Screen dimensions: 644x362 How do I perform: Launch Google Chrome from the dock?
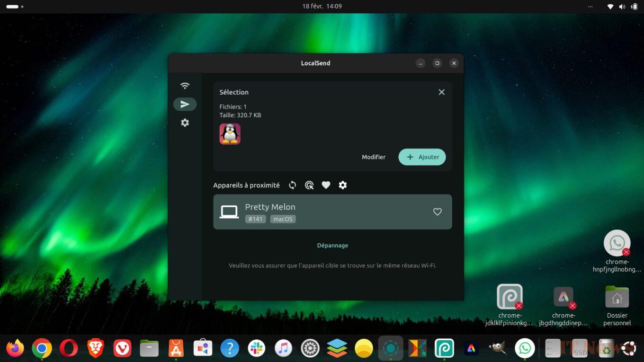click(x=42, y=349)
